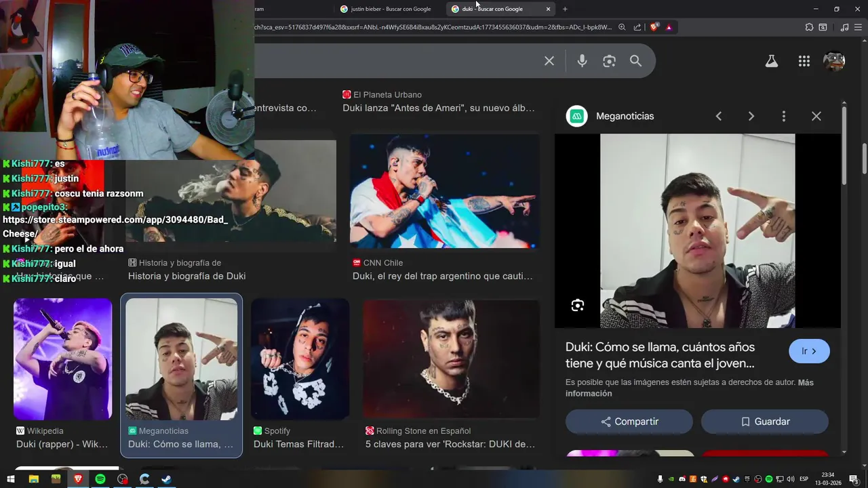Select the Meganoticias Duki thumbnail

(x=182, y=359)
